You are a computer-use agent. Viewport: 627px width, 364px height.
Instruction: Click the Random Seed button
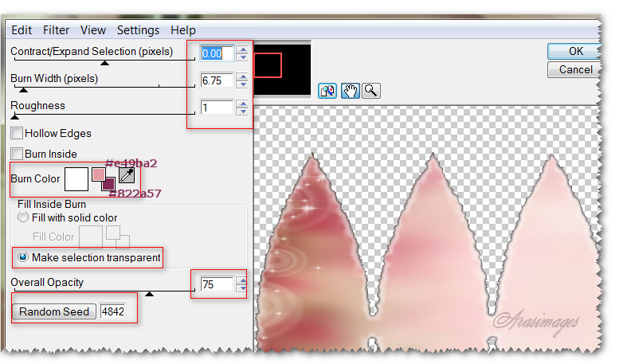[54, 311]
